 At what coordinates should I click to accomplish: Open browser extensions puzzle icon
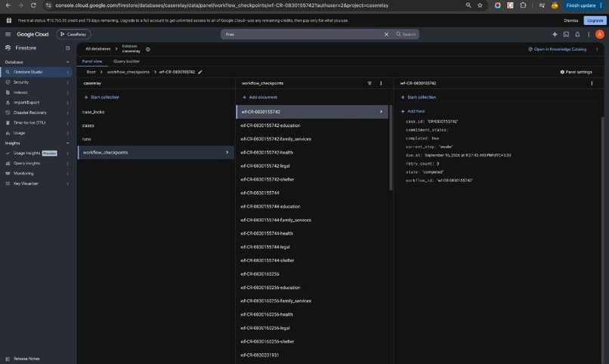pos(523,5)
